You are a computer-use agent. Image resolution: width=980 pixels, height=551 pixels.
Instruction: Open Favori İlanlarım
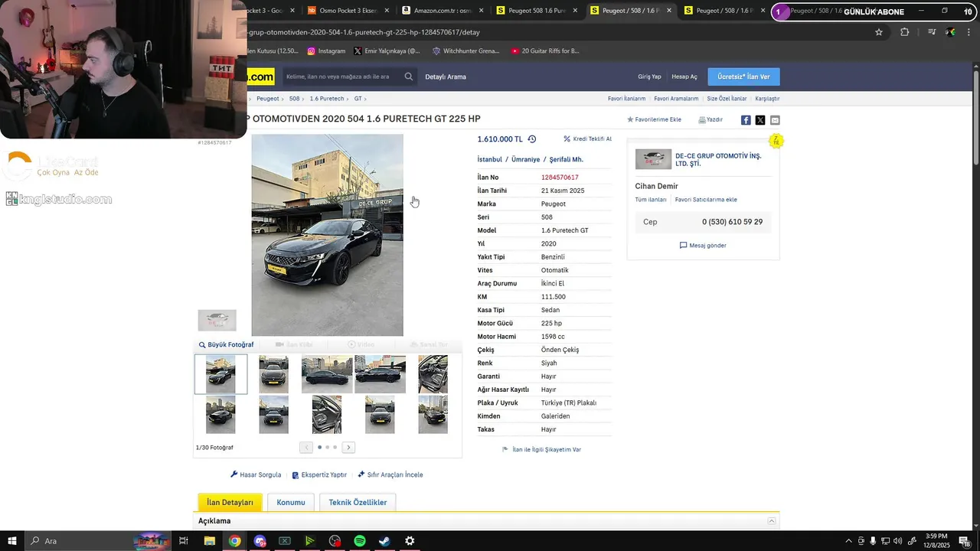(626, 99)
